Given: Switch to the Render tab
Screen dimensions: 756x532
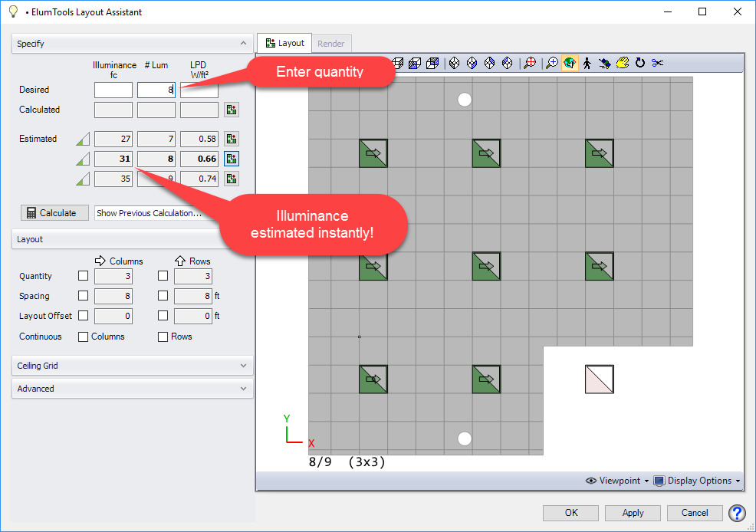Looking at the screenshot, I should (x=331, y=44).
